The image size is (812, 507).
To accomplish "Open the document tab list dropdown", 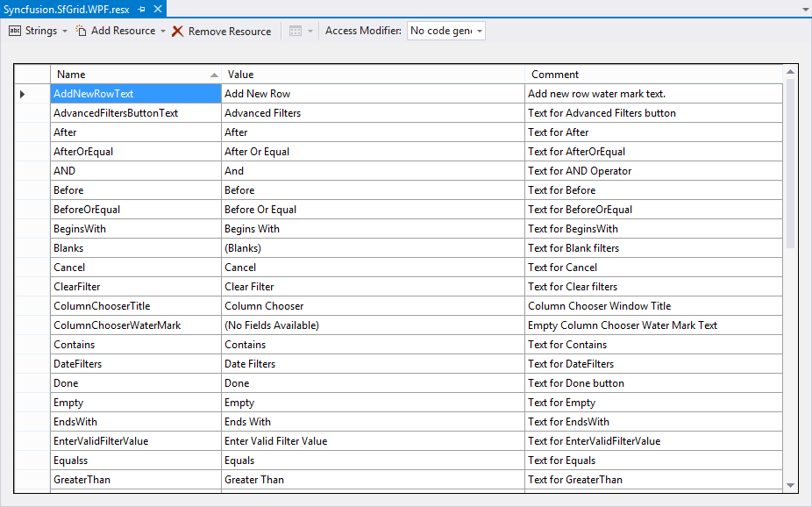I will (805, 10).
